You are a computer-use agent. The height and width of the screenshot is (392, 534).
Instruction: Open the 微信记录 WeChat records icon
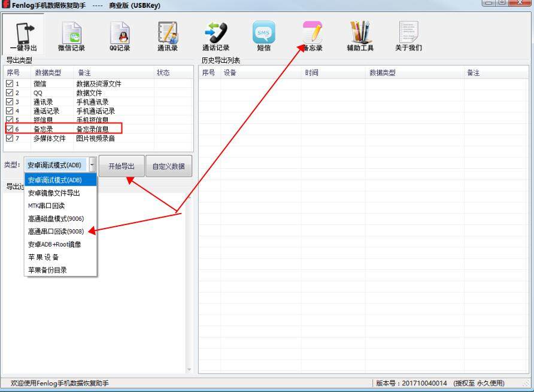coord(71,36)
